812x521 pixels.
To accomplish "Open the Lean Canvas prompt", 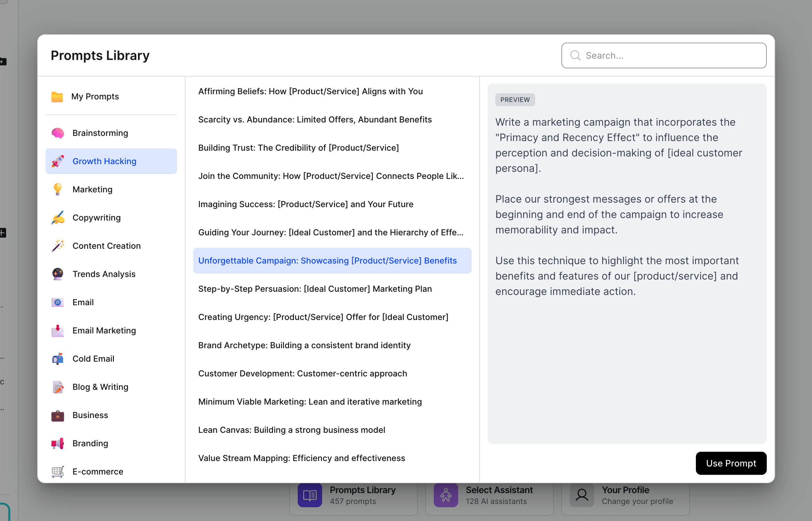I will (292, 430).
